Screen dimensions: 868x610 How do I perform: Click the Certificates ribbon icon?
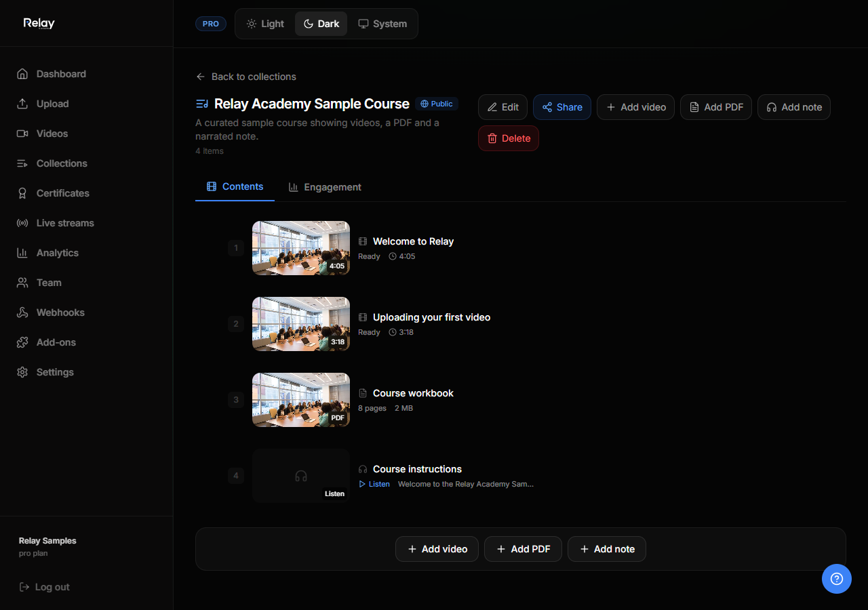(x=22, y=193)
